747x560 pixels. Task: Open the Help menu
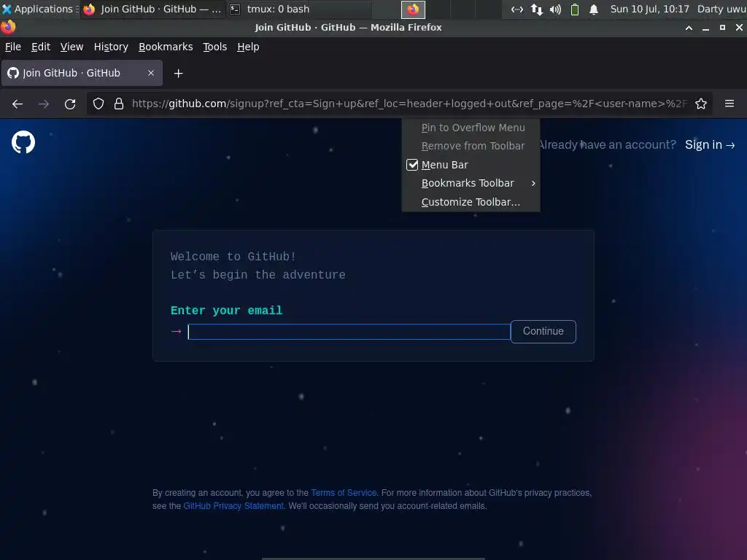point(248,47)
